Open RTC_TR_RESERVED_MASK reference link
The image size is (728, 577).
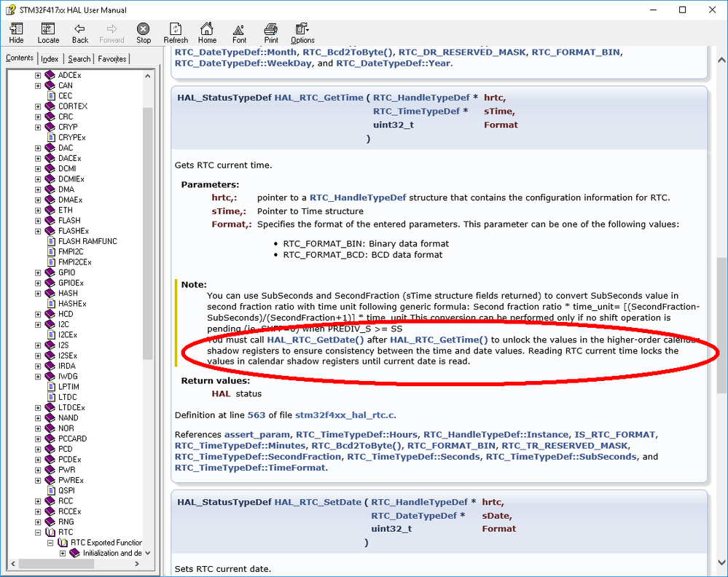(565, 446)
